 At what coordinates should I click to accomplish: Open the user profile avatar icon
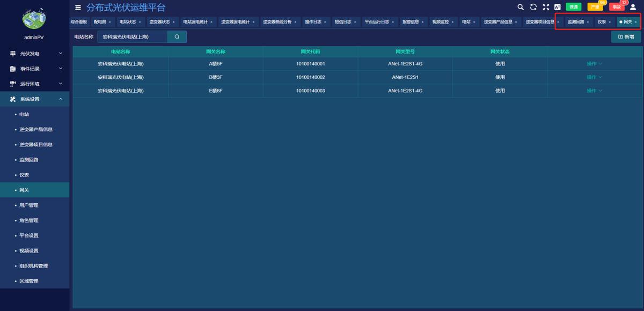[x=633, y=7]
